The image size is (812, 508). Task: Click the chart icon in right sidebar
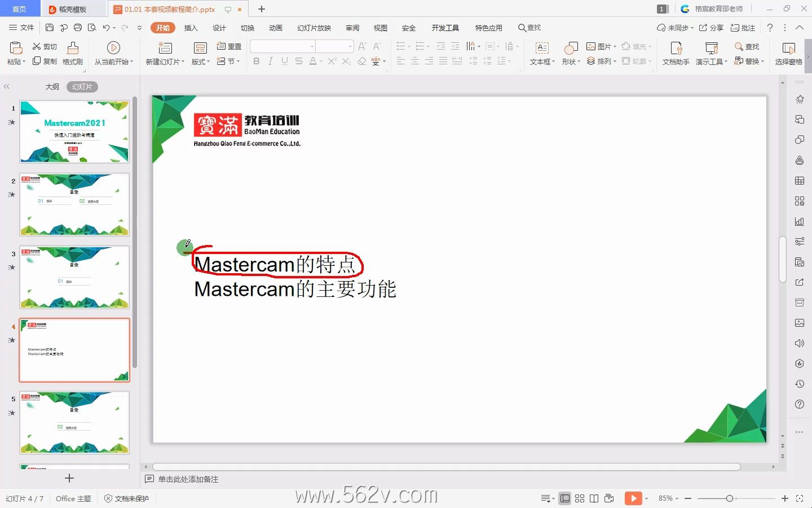click(800, 221)
